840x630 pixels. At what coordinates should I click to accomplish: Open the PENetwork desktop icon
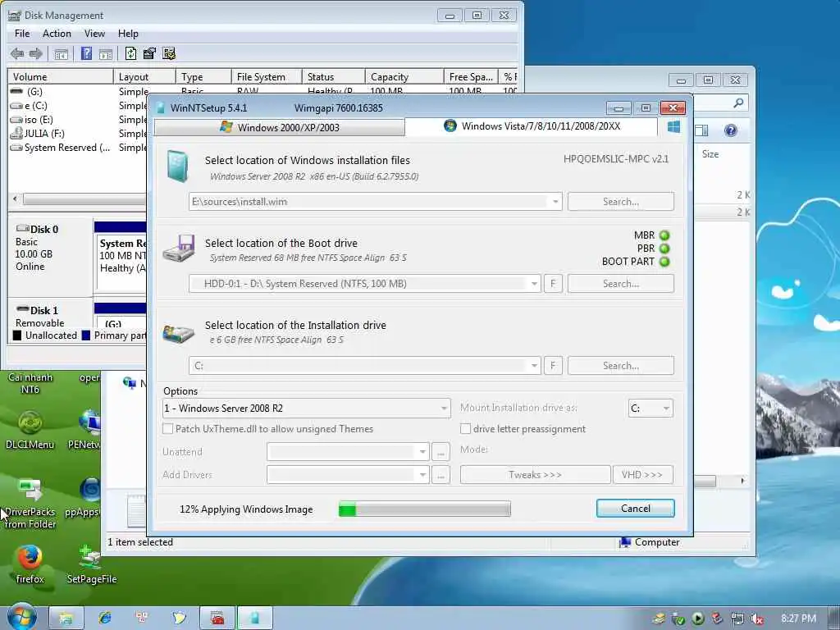pos(85,430)
